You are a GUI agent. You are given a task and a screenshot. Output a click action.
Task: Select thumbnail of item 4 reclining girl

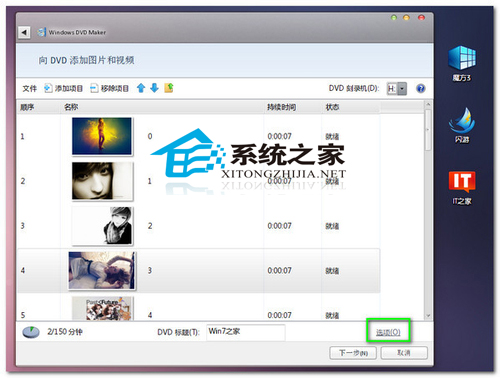pos(102,270)
